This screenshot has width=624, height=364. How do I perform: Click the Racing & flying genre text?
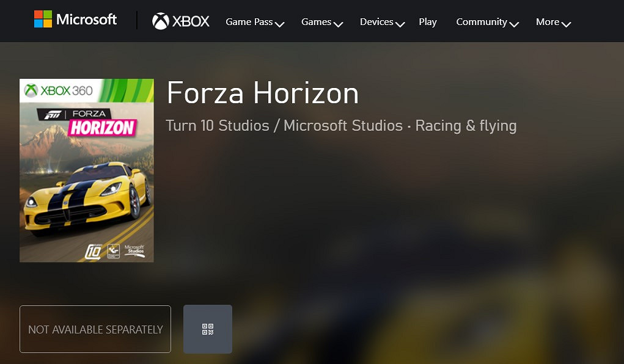click(466, 126)
